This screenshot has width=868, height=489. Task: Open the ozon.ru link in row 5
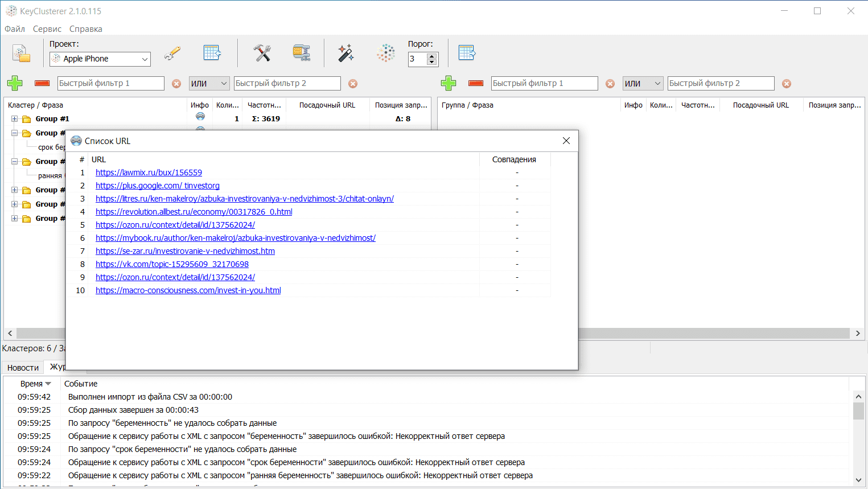175,225
